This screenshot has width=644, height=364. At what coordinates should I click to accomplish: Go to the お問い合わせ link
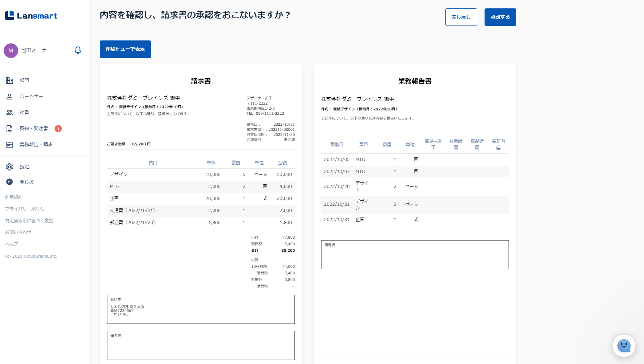18,232
